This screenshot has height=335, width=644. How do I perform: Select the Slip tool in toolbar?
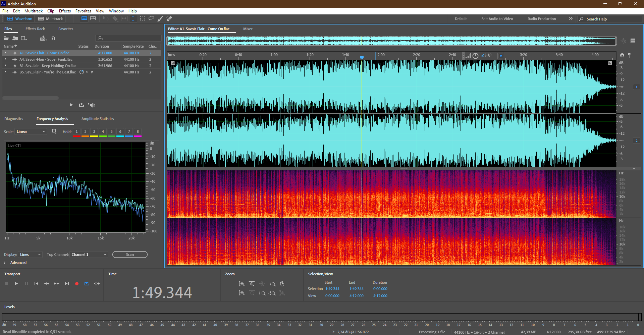click(x=124, y=18)
